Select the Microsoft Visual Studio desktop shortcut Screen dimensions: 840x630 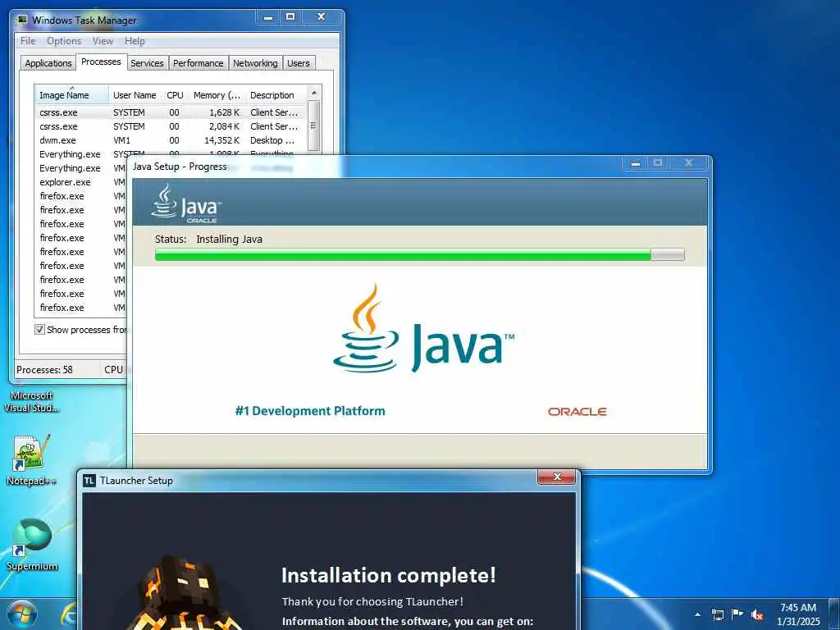[x=32, y=401]
